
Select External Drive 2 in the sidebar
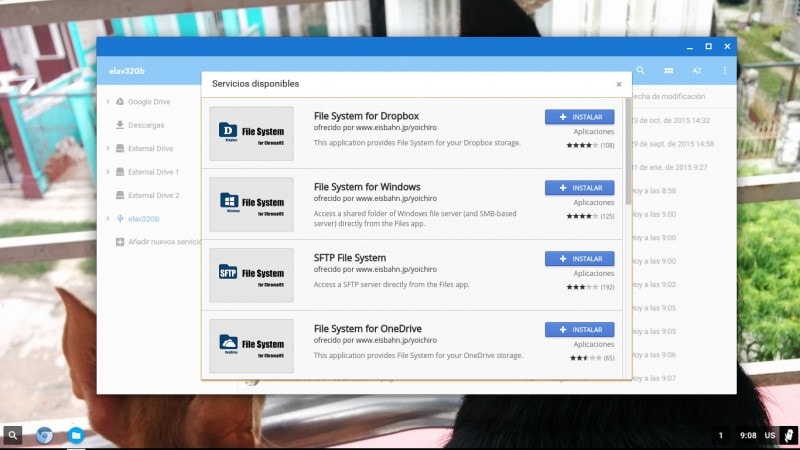click(154, 195)
